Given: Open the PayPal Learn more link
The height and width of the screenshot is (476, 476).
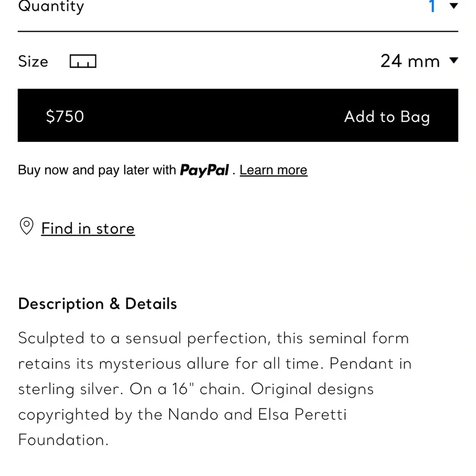Looking at the screenshot, I should point(274,170).
